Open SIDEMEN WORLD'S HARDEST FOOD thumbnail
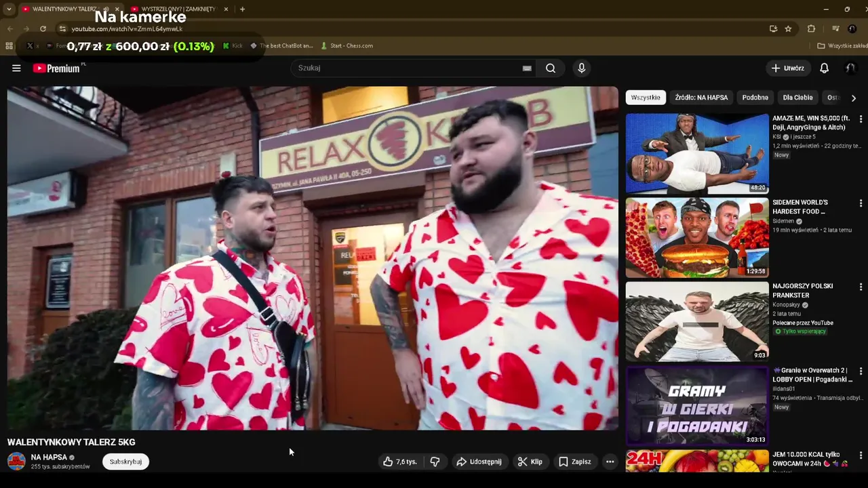Image resolution: width=868 pixels, height=488 pixels. (697, 237)
